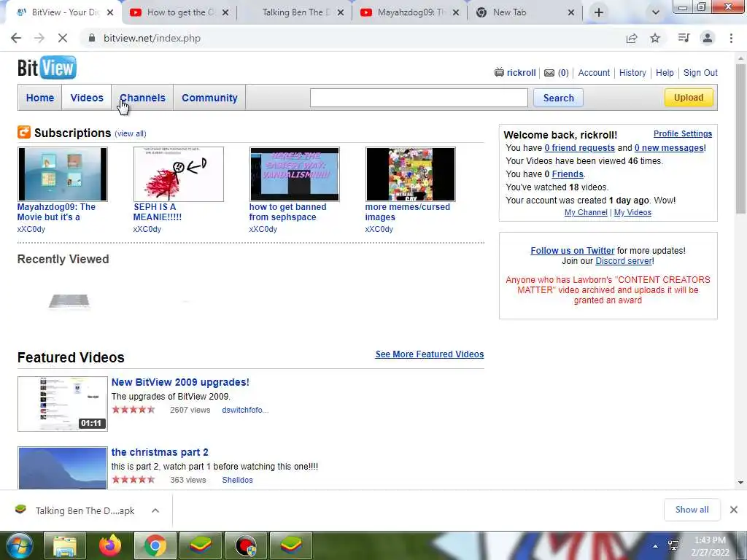This screenshot has width=747, height=560.
Task: Stop page loading with the X button
Action: pyautogui.click(x=63, y=38)
